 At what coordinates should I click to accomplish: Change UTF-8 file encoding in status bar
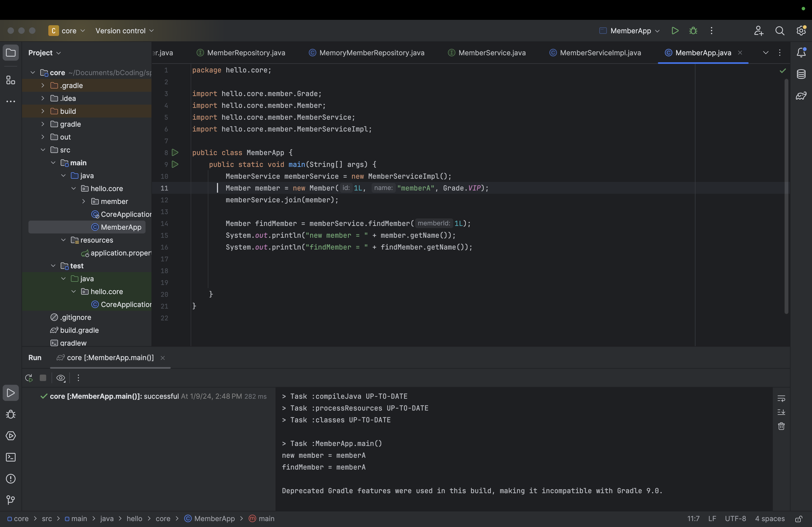tap(735, 518)
